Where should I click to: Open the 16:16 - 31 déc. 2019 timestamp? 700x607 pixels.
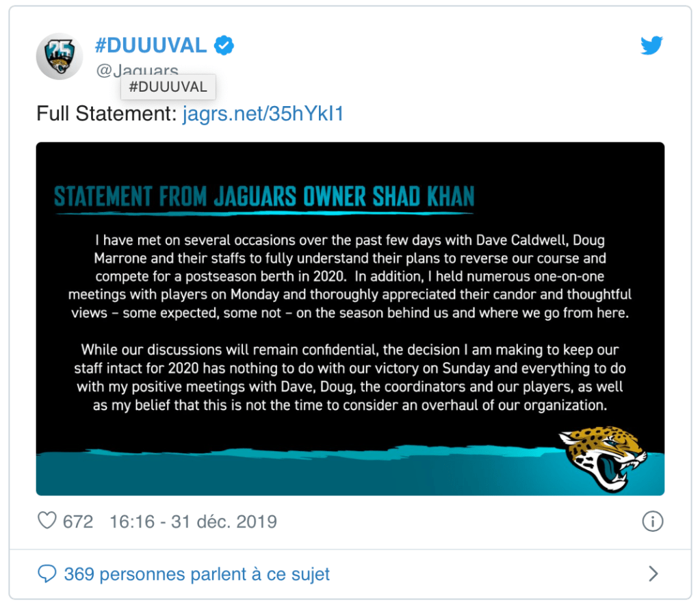(193, 521)
